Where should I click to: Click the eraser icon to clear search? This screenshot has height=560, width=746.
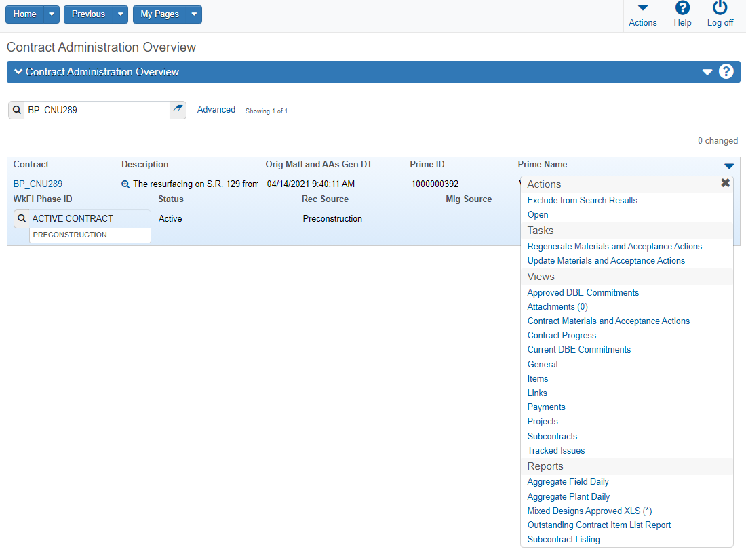[x=178, y=109]
